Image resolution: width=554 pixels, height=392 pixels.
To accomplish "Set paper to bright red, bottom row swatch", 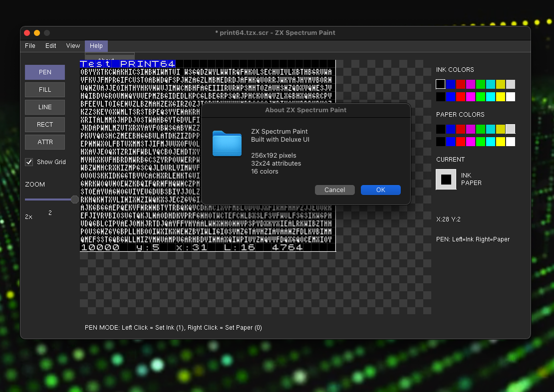I will [x=460, y=142].
